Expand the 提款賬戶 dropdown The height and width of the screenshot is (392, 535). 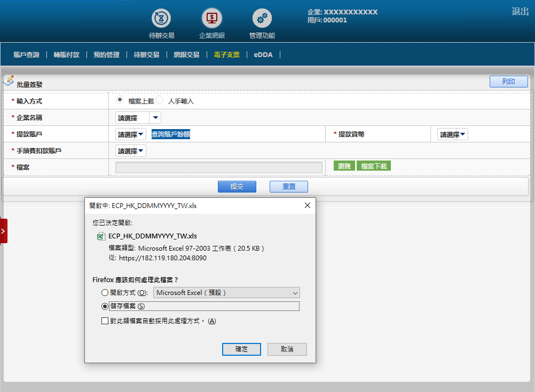point(131,134)
